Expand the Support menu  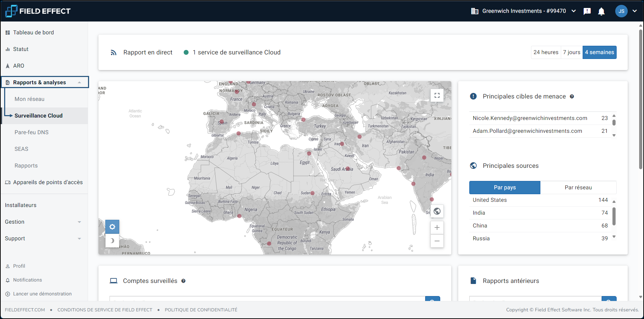point(44,239)
